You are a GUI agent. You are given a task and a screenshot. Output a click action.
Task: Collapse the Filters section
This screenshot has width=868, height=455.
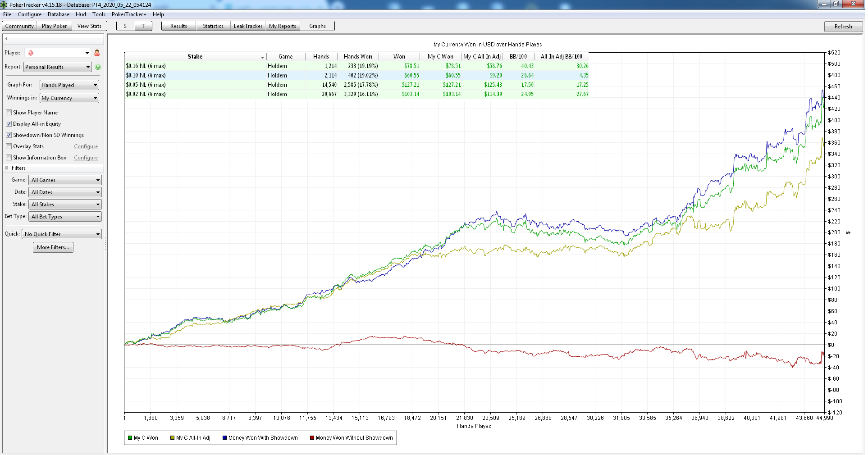click(x=7, y=168)
